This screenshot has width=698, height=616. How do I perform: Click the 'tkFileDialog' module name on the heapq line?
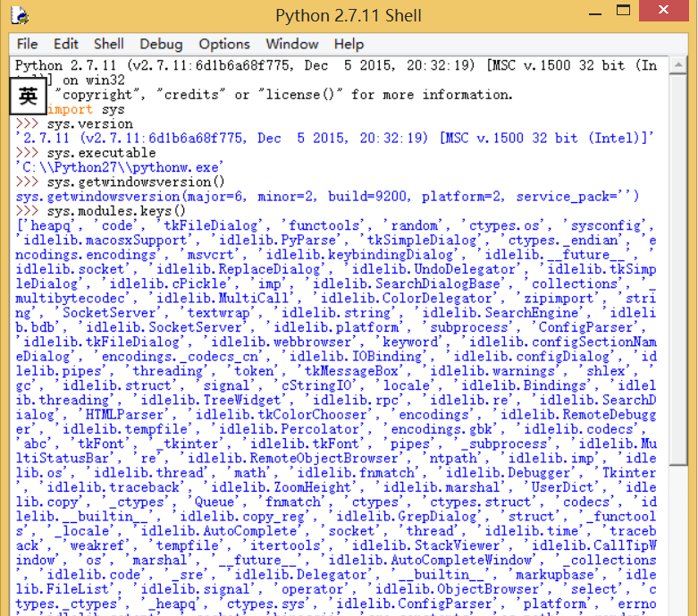pos(210,225)
